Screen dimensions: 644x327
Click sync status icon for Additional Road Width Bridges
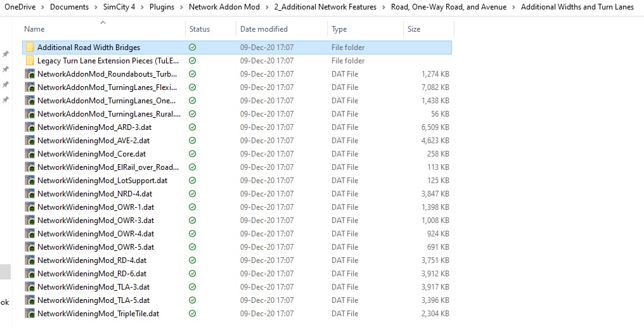click(x=192, y=48)
